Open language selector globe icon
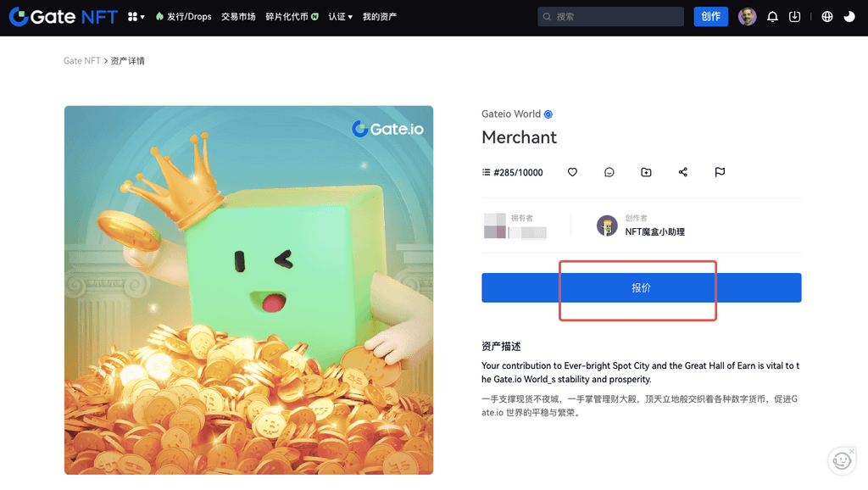Image resolution: width=868 pixels, height=490 pixels. click(x=827, y=17)
